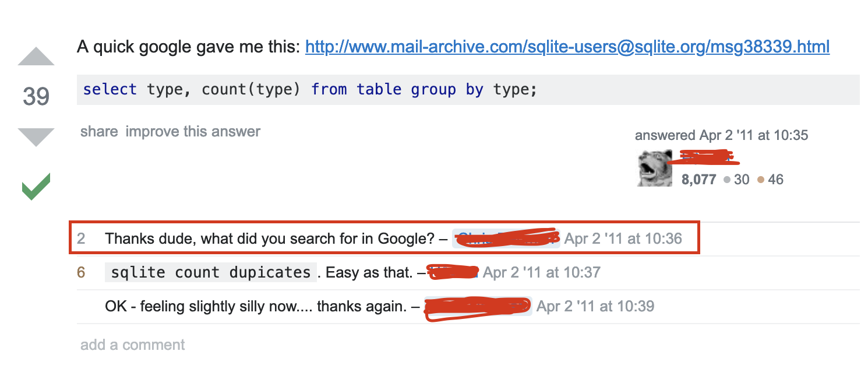The width and height of the screenshot is (868, 372).
Task: Click the Apr 2 '11 at 10:37 comment timestamp
Action: tap(542, 272)
